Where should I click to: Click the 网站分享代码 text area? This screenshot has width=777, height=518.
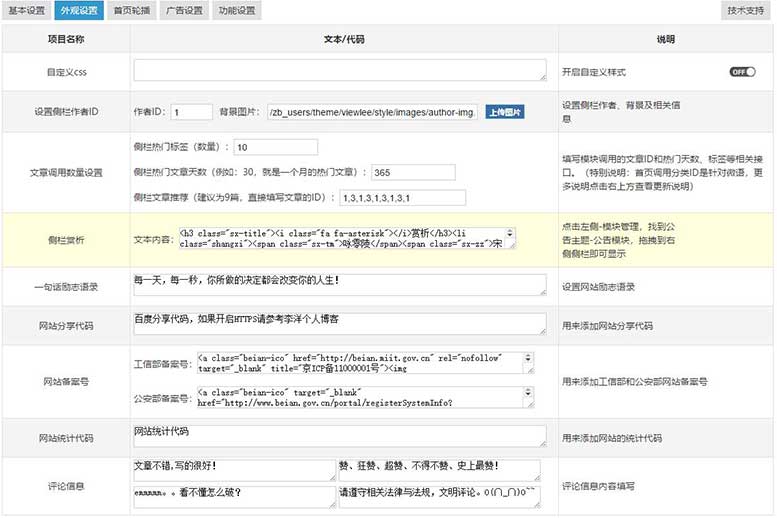pyautogui.click(x=340, y=324)
